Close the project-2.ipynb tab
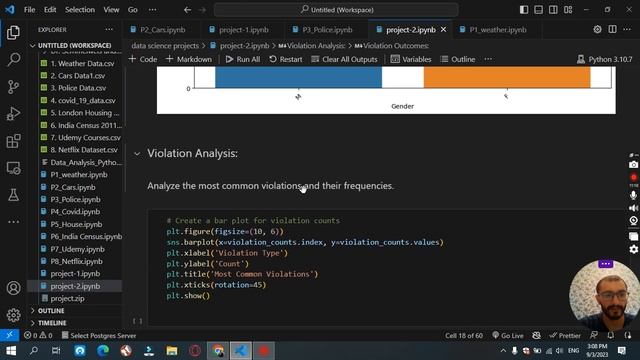 coord(444,29)
